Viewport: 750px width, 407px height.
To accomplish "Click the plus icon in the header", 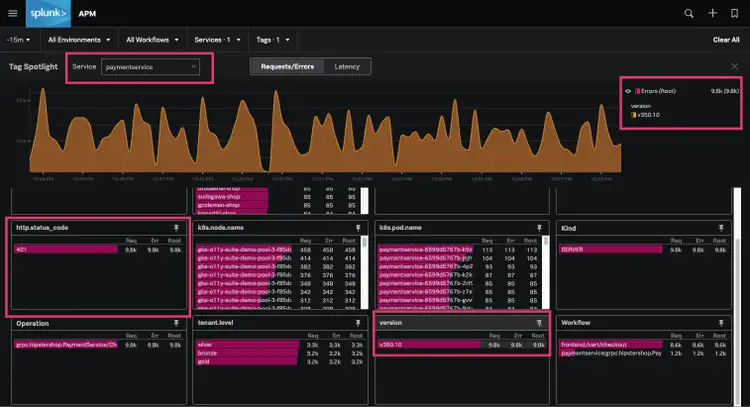I will [712, 13].
